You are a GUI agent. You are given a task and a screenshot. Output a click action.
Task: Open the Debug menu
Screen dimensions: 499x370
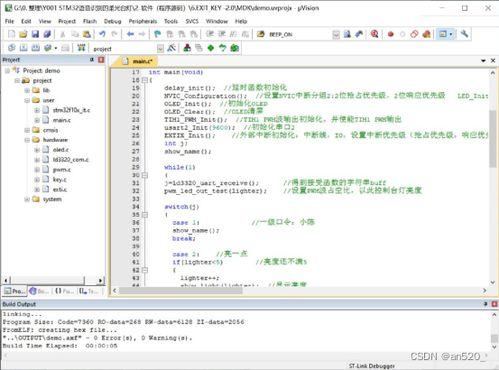coord(112,21)
